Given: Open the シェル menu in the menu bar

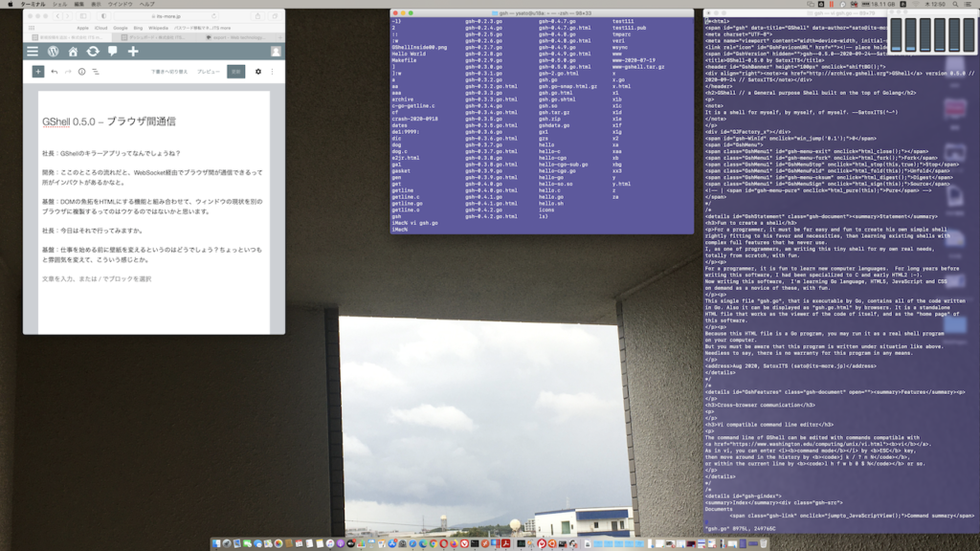Looking at the screenshot, I should click(x=60, y=4).
